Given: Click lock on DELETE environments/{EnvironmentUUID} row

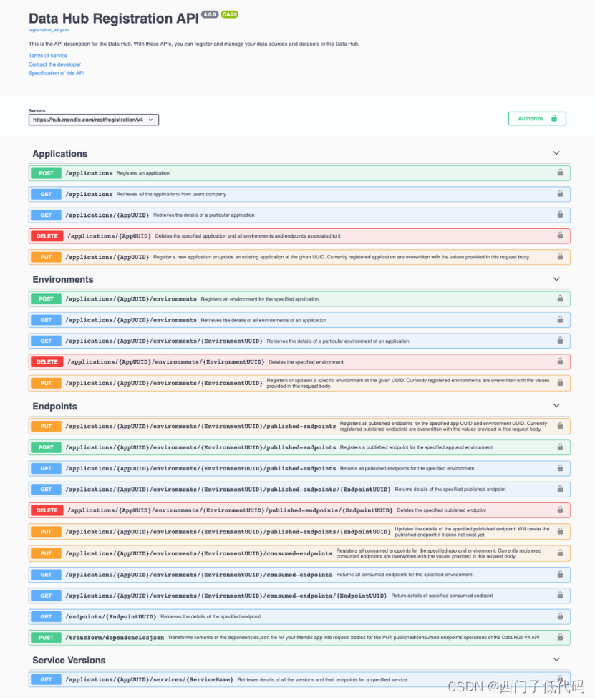Looking at the screenshot, I should point(560,361).
